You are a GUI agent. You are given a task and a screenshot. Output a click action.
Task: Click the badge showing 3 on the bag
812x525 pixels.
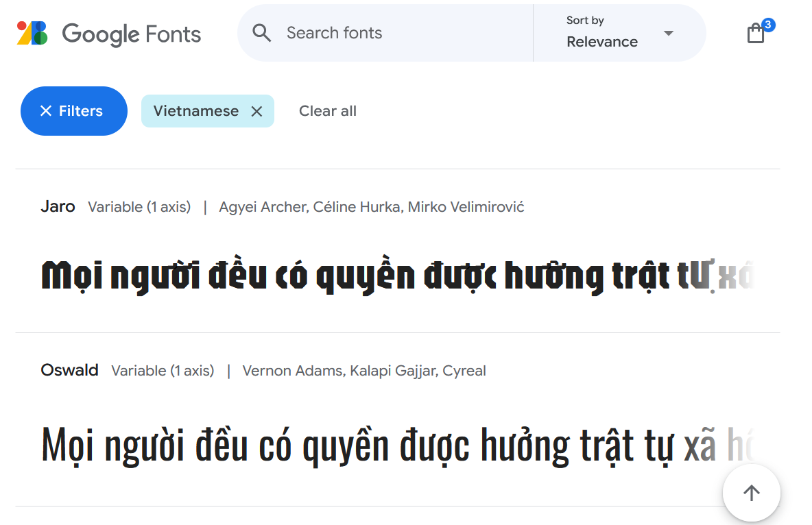point(768,25)
